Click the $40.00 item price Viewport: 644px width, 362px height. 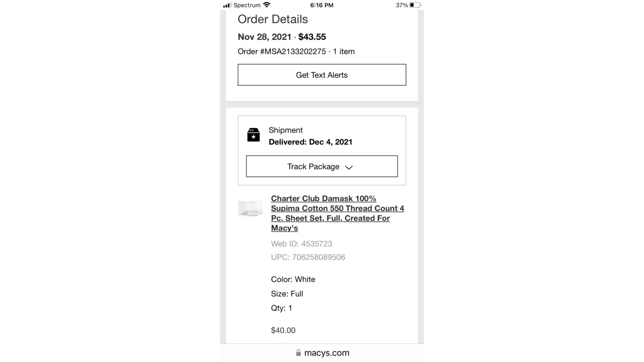pyautogui.click(x=283, y=330)
